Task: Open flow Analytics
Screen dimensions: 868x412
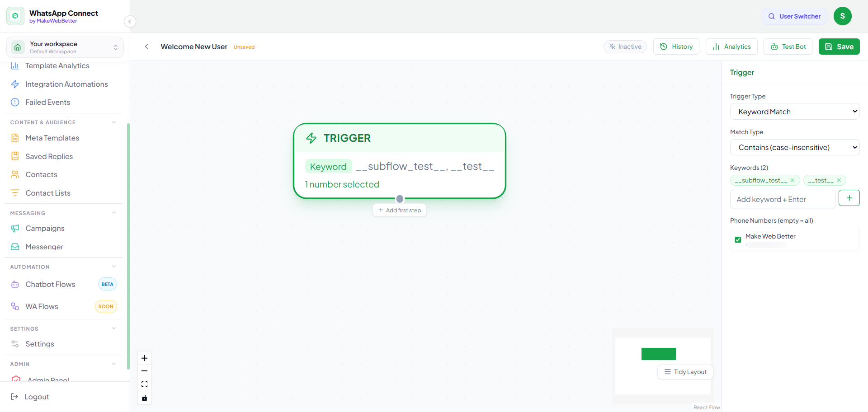Action: pyautogui.click(x=731, y=47)
